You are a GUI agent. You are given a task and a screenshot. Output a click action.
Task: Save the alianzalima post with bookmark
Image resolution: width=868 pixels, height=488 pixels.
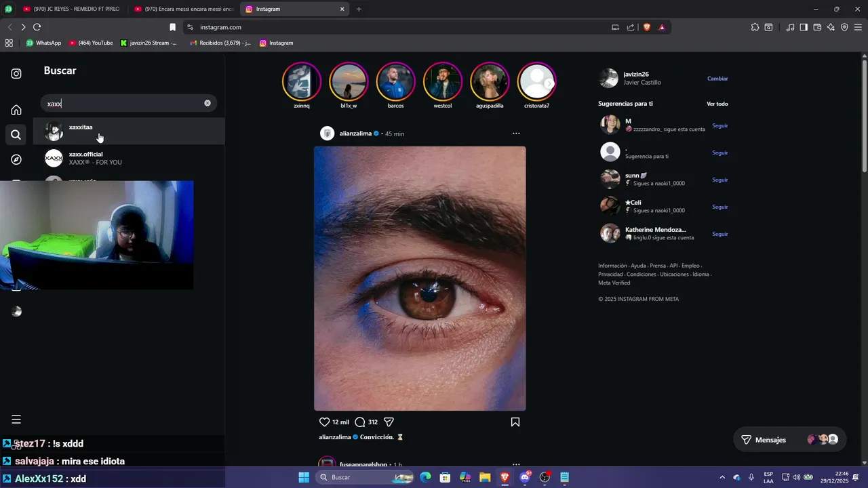click(x=515, y=422)
